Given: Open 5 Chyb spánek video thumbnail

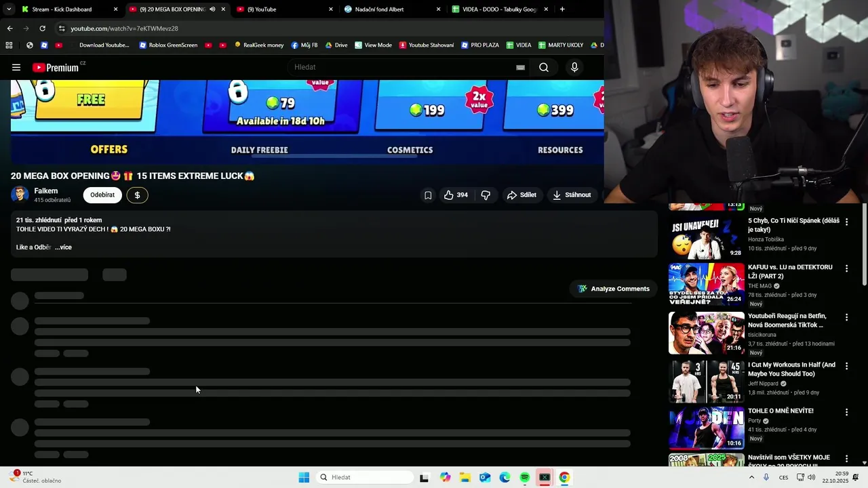Looking at the screenshot, I should (x=706, y=237).
